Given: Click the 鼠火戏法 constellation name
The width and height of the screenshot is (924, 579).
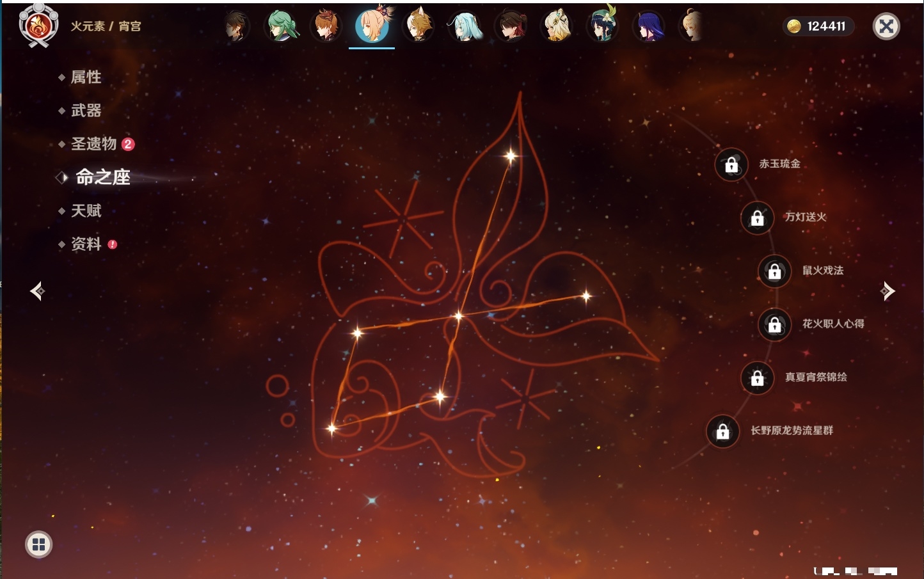Looking at the screenshot, I should click(x=823, y=270).
